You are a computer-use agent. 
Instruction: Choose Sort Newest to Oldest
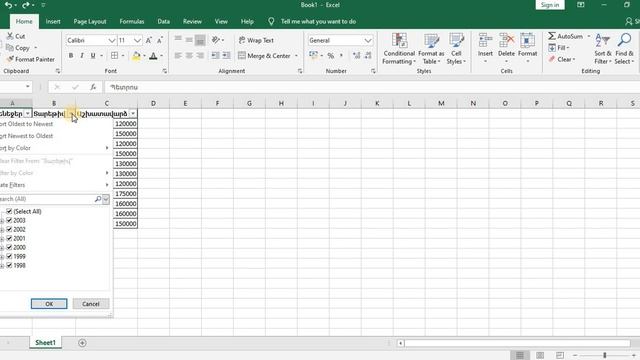(x=26, y=136)
